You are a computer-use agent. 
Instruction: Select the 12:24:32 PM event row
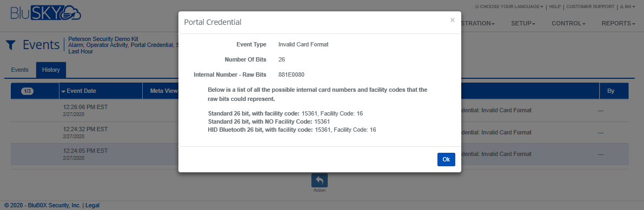coord(320,132)
